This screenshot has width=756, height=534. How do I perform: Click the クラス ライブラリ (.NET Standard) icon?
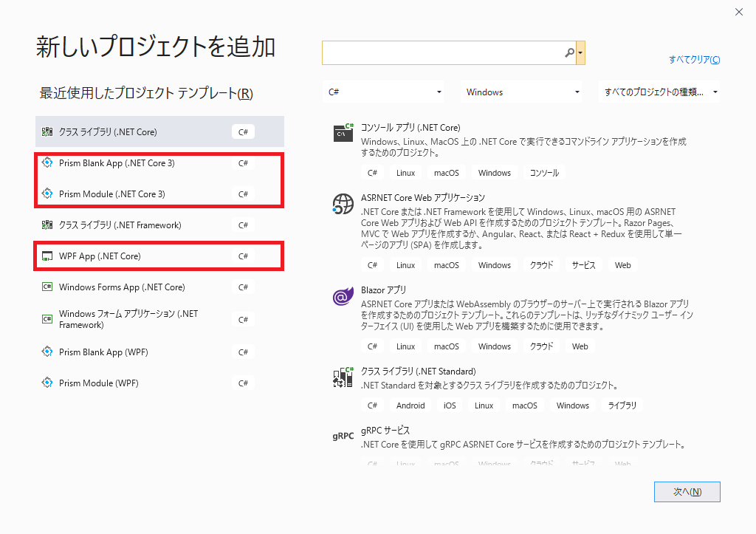pos(343,377)
